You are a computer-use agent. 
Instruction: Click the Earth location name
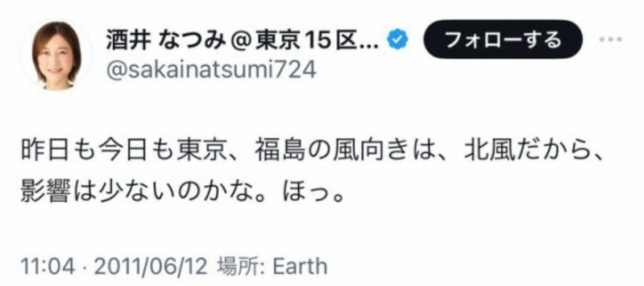point(301,267)
